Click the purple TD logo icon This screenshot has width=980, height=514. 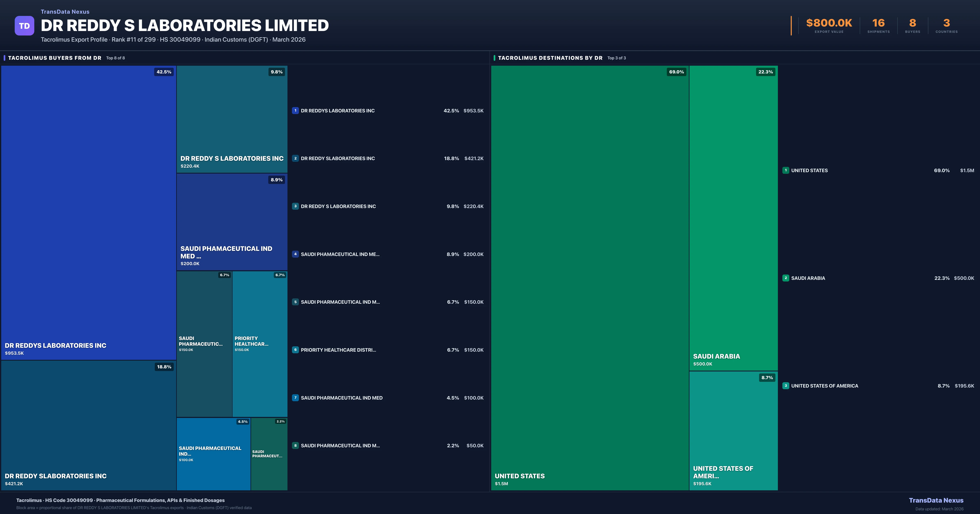(x=24, y=26)
